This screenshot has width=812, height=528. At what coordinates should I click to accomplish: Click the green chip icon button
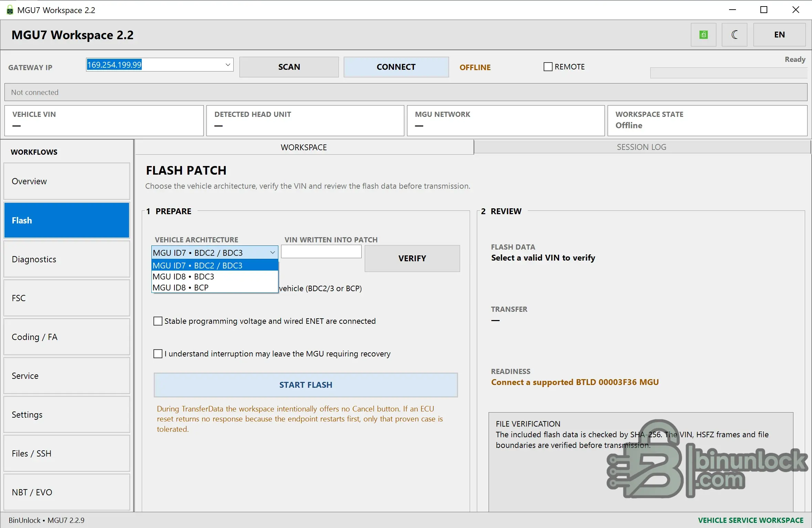point(703,35)
